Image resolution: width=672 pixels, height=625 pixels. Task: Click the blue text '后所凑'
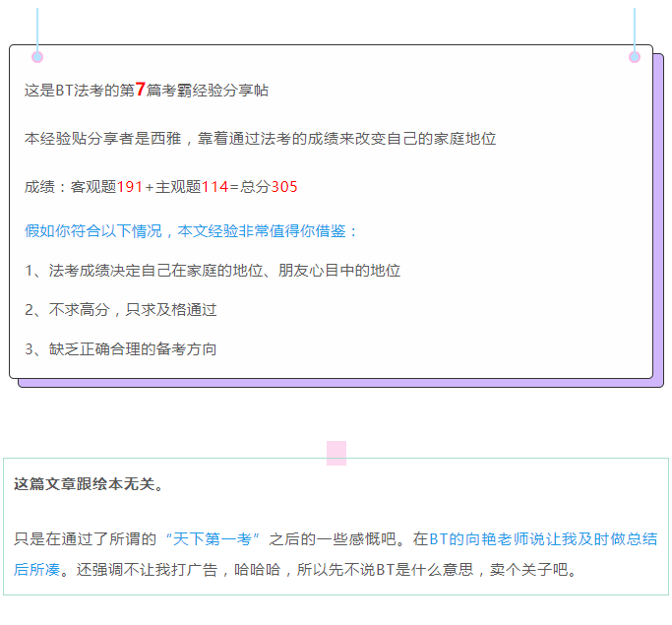[36, 570]
